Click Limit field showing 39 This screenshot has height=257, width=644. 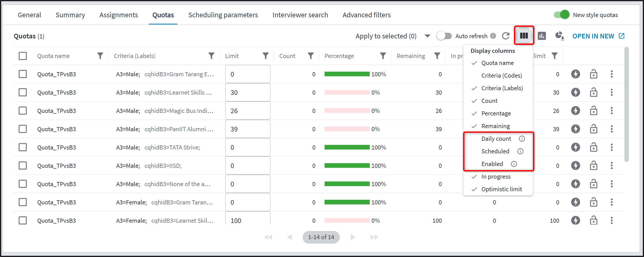click(x=248, y=129)
